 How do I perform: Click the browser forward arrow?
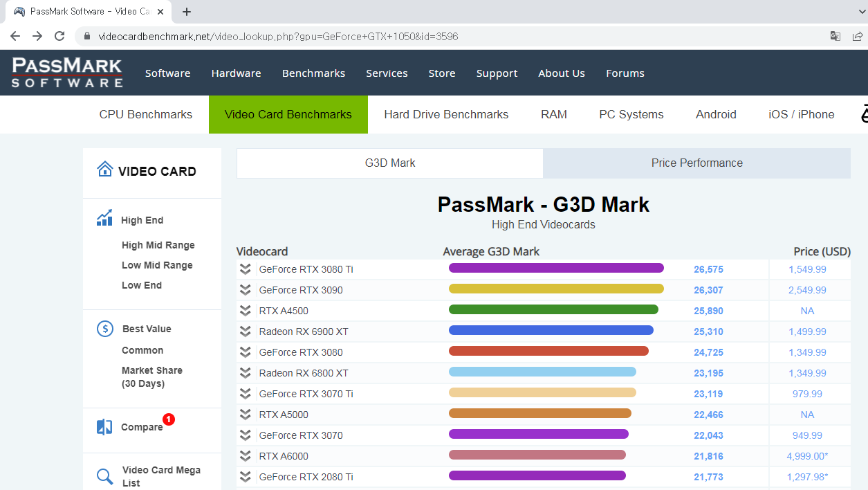37,36
